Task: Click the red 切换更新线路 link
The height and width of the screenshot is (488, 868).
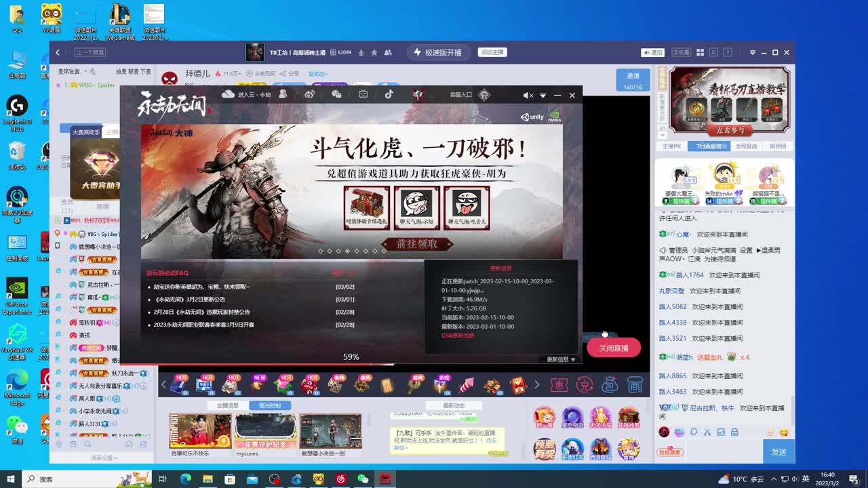Action: coord(458,335)
